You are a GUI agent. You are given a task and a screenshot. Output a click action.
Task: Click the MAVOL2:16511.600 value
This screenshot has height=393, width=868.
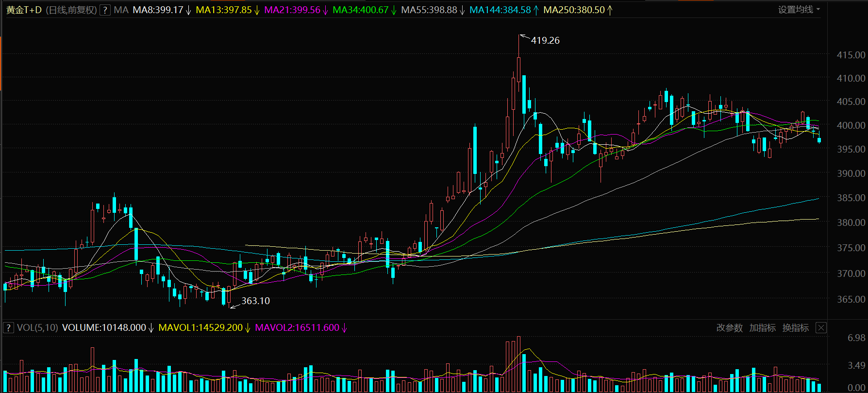[297, 328]
